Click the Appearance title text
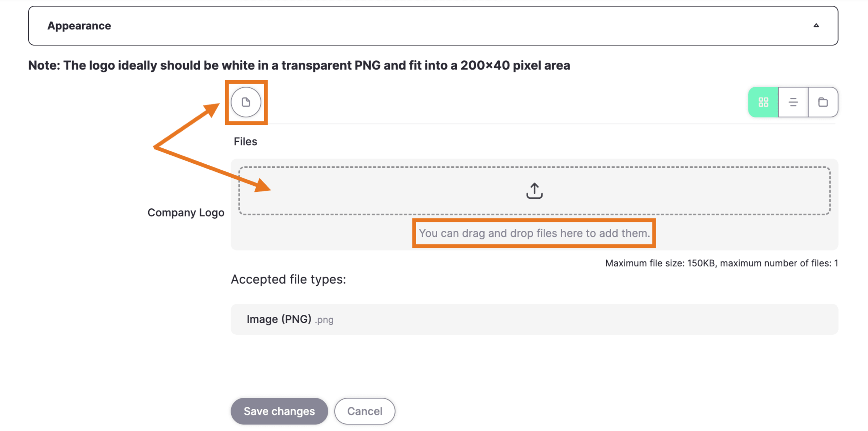Screen dimensions: 868x431 click(79, 26)
